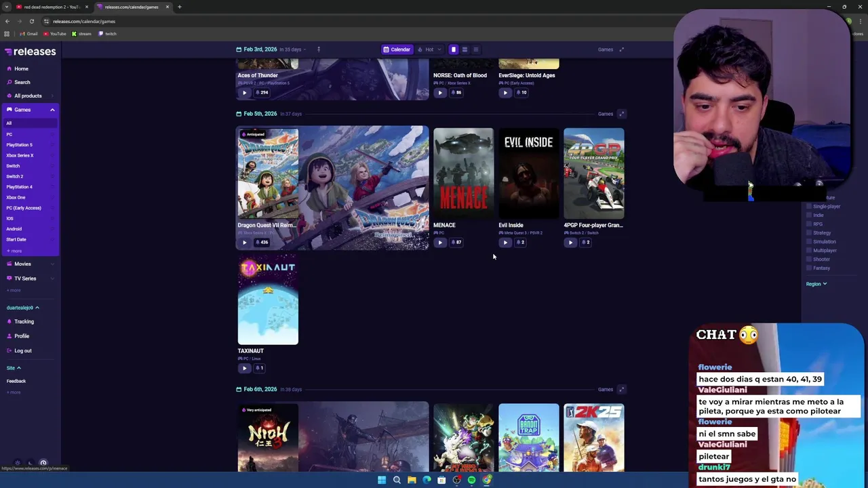
Task: Check the Strategy genre filter
Action: click(x=809, y=232)
